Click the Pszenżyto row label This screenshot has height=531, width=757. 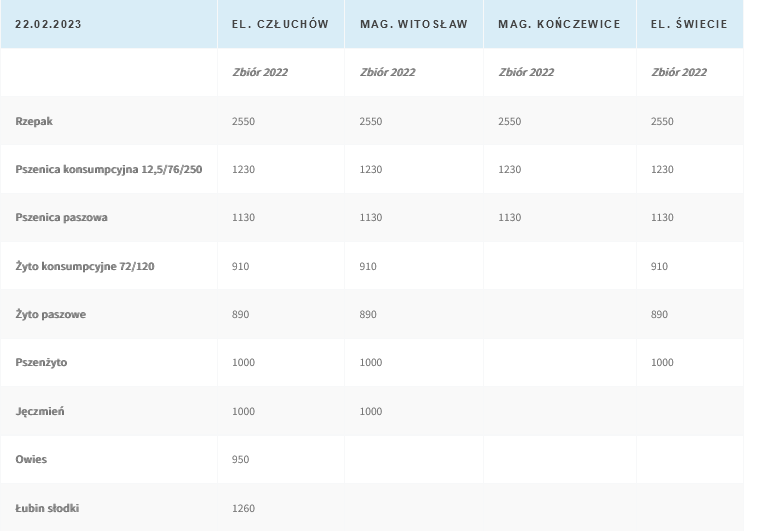click(x=41, y=362)
